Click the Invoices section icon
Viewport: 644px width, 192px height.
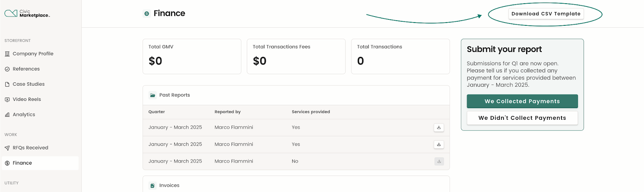coord(153,186)
